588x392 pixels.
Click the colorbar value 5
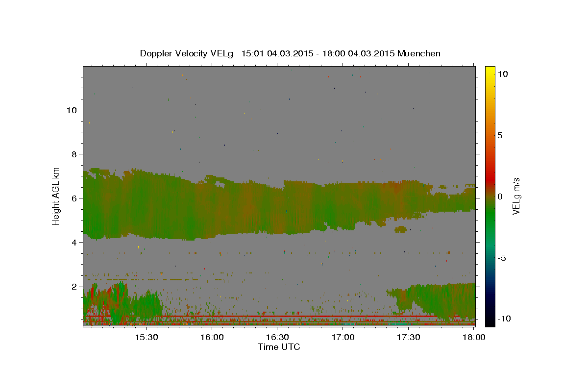pos(500,135)
